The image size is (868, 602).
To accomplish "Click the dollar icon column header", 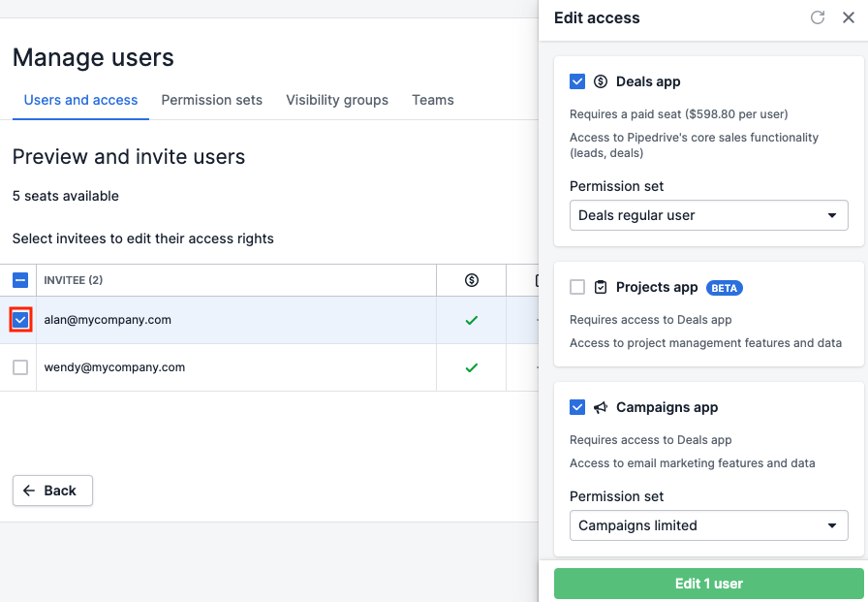I will click(x=471, y=280).
